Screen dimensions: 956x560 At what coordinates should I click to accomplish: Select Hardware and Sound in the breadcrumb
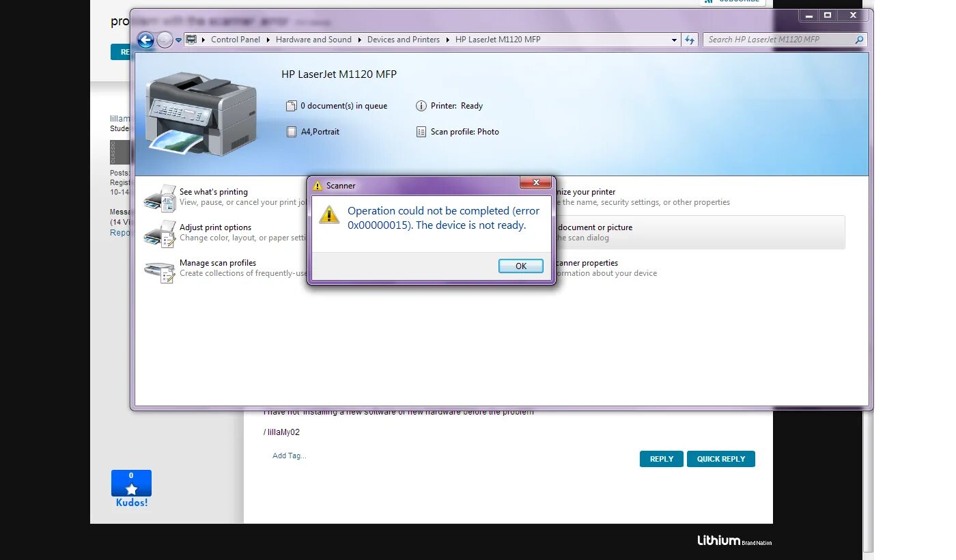click(x=313, y=40)
